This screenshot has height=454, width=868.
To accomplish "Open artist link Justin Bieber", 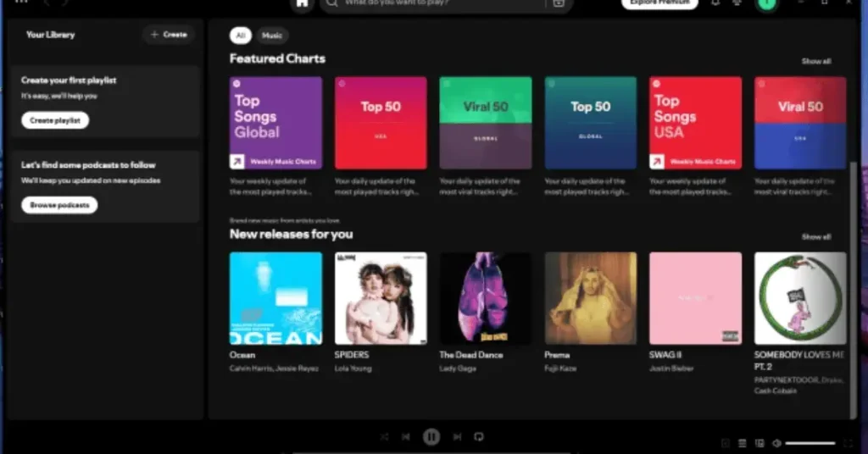I will click(671, 368).
